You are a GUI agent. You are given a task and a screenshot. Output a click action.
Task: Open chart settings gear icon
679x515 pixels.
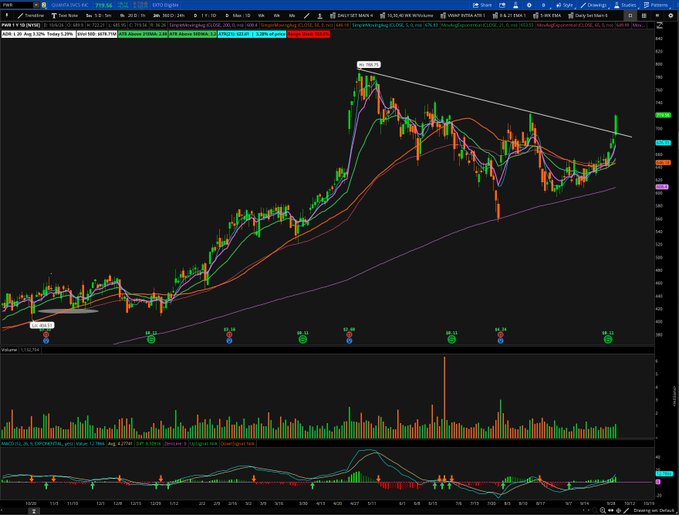coord(529,5)
